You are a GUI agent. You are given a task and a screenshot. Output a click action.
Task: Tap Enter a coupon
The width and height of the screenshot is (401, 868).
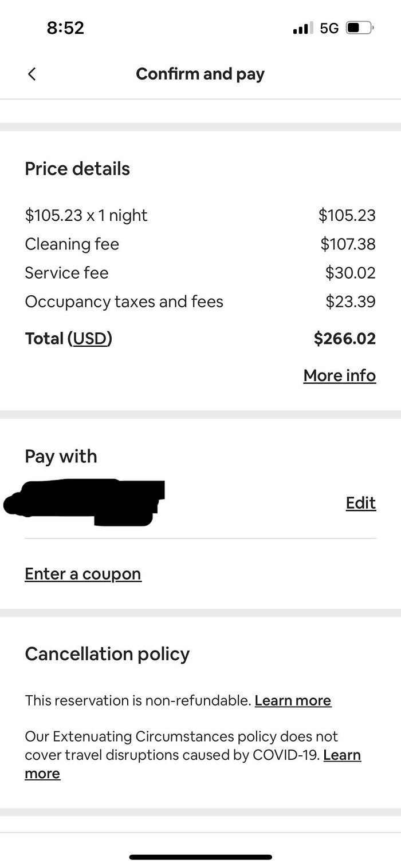click(x=82, y=573)
